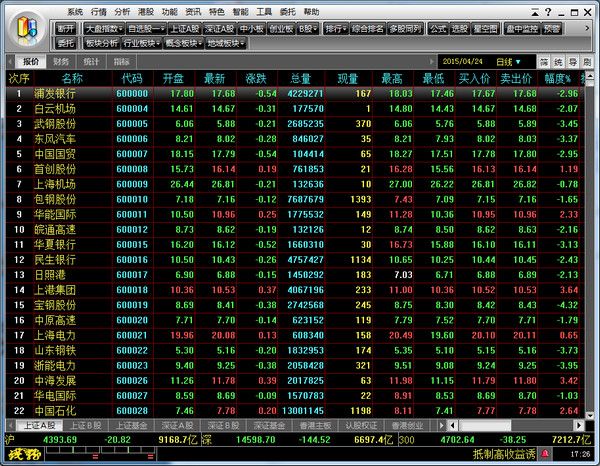The width and height of the screenshot is (600, 466).
Task: Expand the 地域板块 dropdown
Action: 225,43
